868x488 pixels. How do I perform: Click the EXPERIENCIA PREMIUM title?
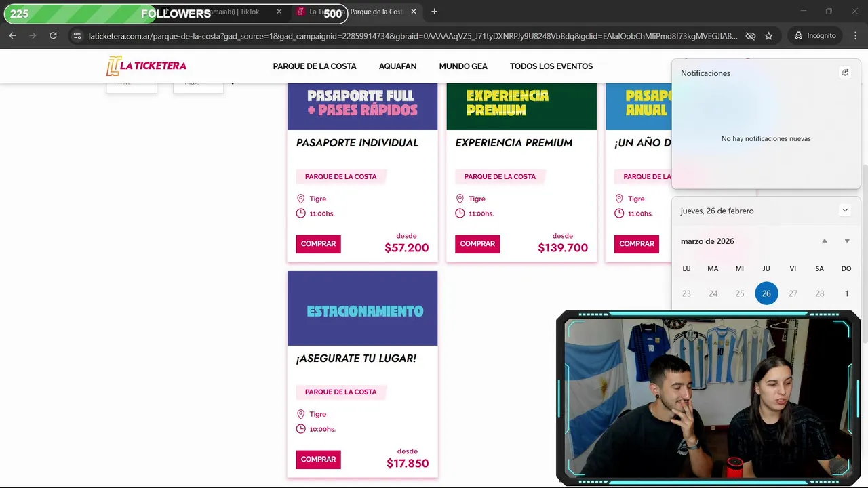pos(514,143)
